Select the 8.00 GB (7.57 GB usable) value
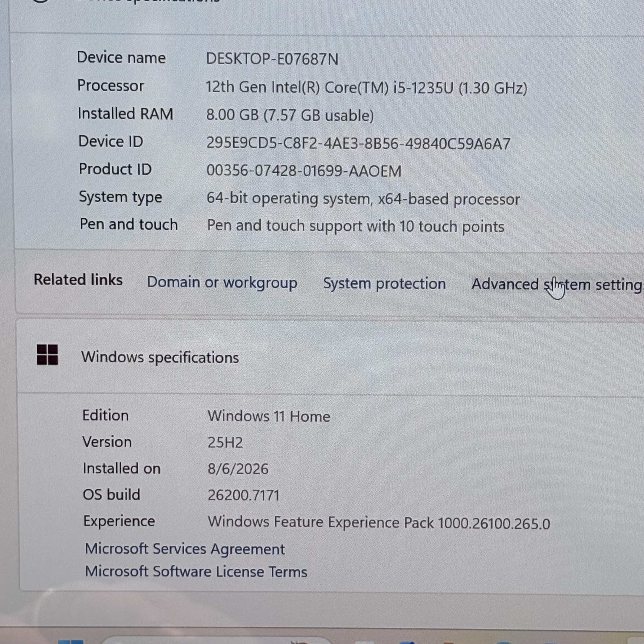The image size is (644, 644). [x=290, y=115]
